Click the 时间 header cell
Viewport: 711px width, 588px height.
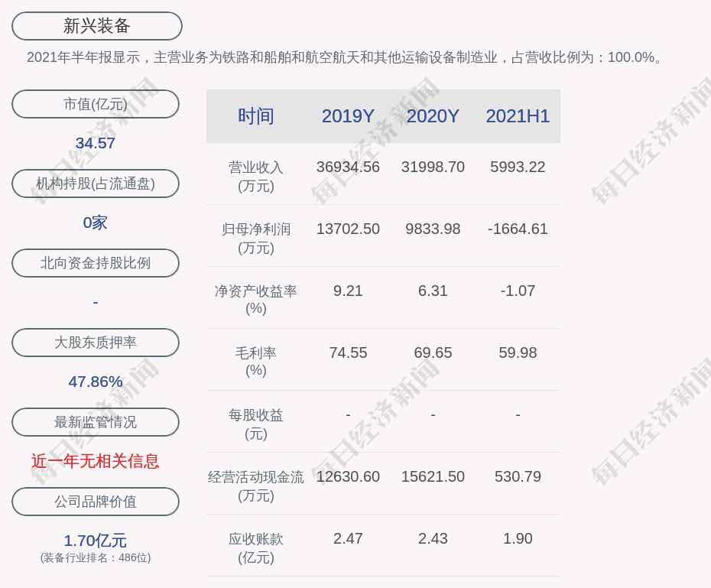pos(256,116)
